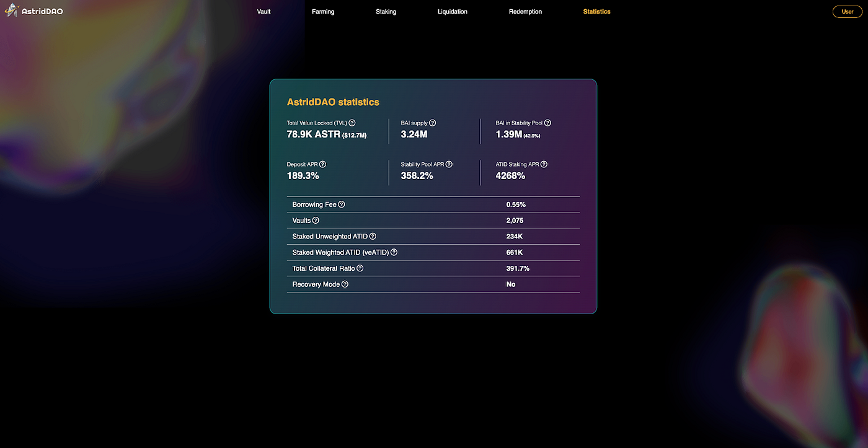This screenshot has height=448, width=868.
Task: Show info tooltip for Staked Unweighted ATID
Action: coord(373,237)
